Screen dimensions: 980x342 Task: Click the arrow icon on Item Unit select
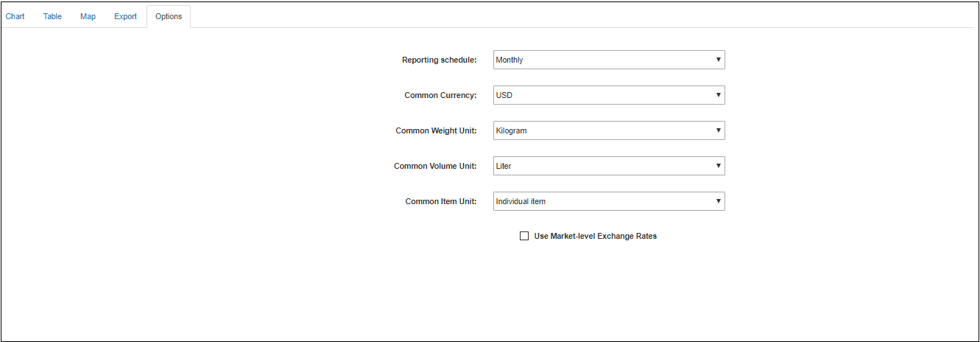click(x=718, y=201)
